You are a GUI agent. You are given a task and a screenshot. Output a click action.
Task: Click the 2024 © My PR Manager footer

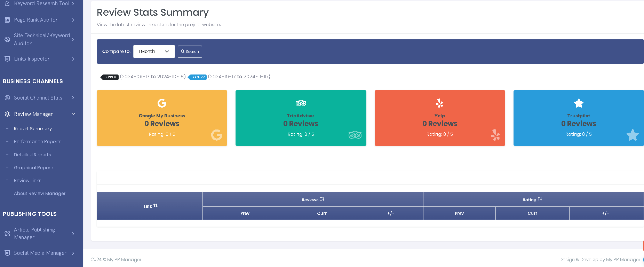click(x=117, y=260)
